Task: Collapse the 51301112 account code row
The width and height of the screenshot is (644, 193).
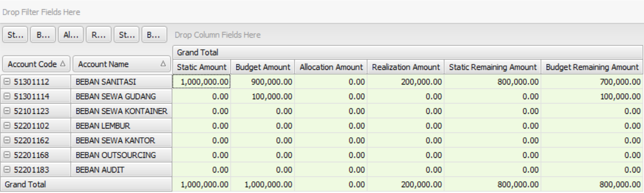Action: click(6, 82)
